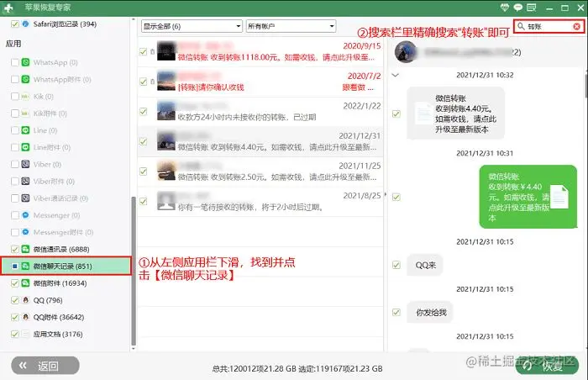The width and height of the screenshot is (588, 380).
Task: Click the Messenger (0) app icon
Action: click(x=25, y=215)
